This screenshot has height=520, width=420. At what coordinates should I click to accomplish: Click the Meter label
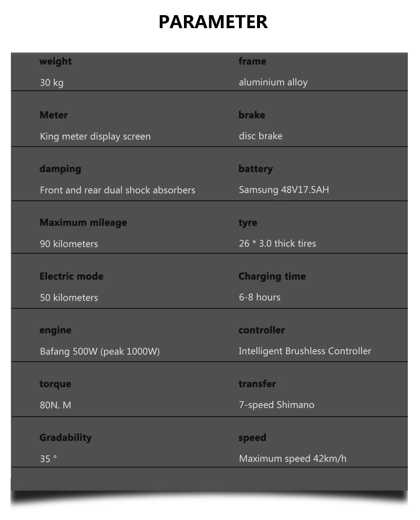[54, 115]
